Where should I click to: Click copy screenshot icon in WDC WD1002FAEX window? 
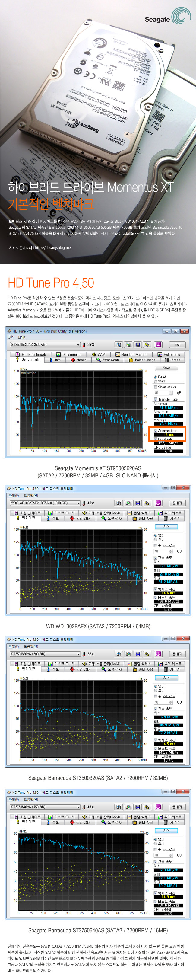[128, 503]
